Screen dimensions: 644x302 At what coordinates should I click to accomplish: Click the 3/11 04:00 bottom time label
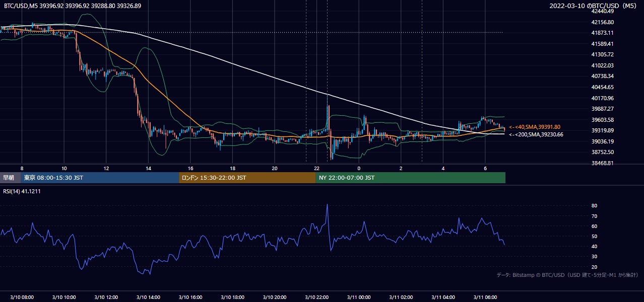[x=442, y=297]
